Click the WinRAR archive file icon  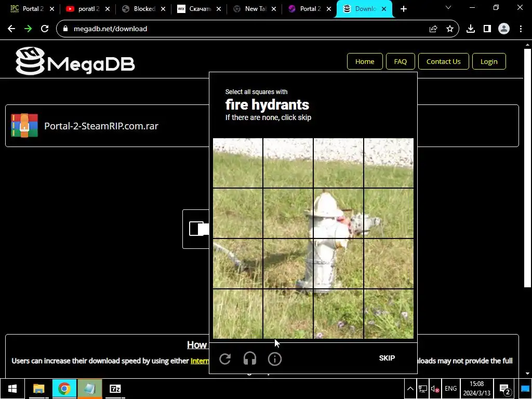(x=24, y=126)
